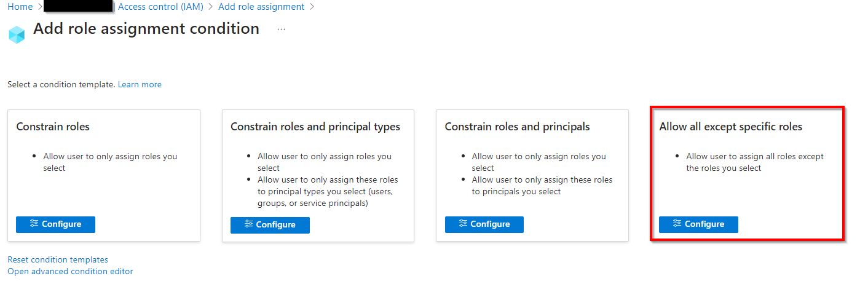
Task: Configure the Constrain roles template
Action: pos(55,224)
